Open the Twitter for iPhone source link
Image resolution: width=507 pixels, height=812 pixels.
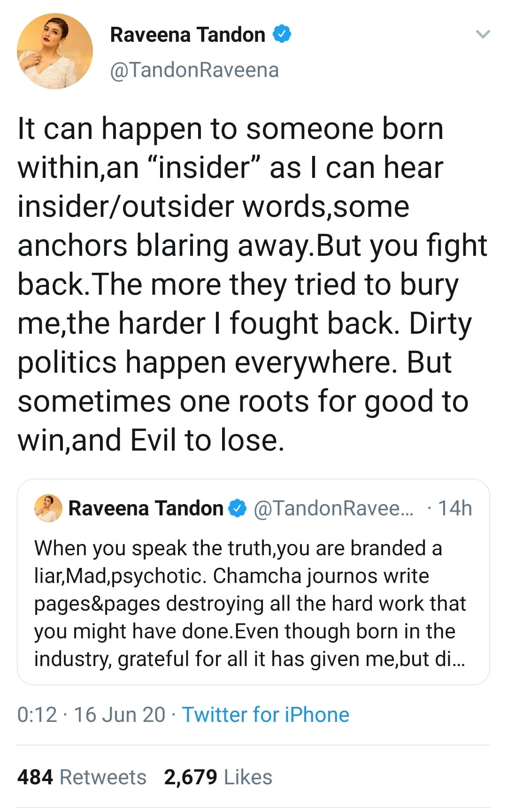(266, 715)
